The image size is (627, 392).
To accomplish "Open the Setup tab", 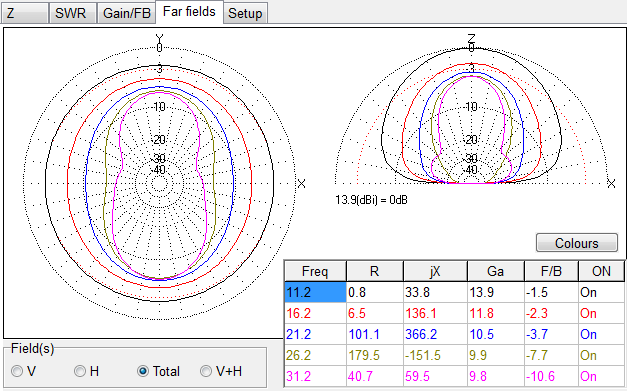I will [245, 13].
